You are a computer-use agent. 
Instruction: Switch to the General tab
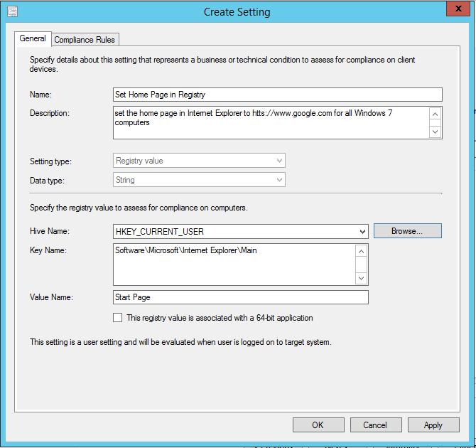coord(33,38)
